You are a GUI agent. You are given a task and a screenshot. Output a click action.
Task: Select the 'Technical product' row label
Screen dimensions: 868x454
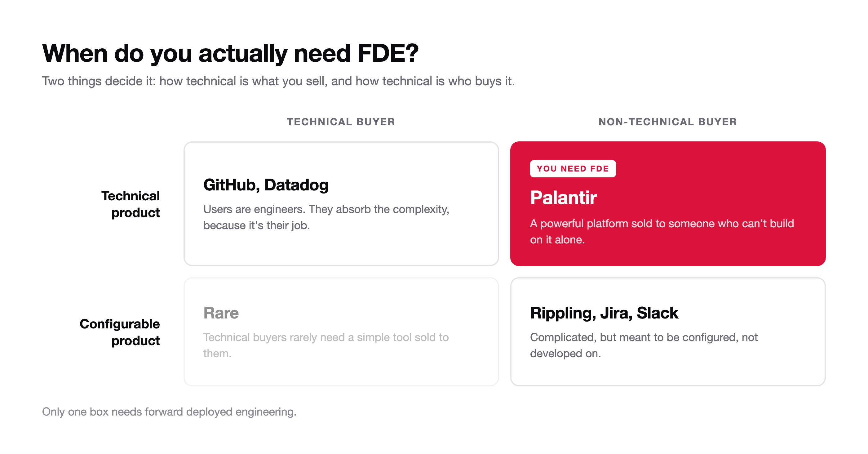coord(131,204)
